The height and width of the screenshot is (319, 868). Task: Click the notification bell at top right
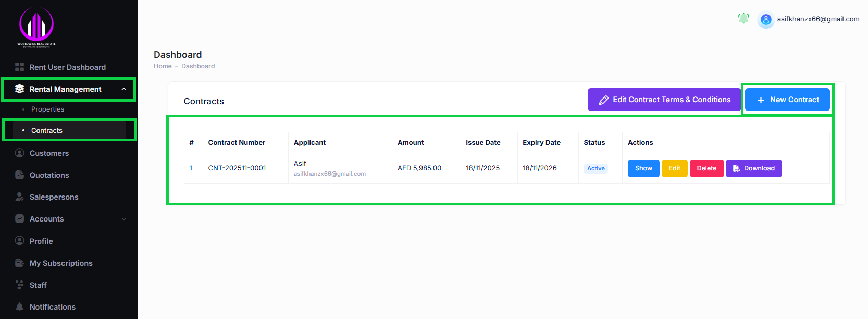click(743, 18)
